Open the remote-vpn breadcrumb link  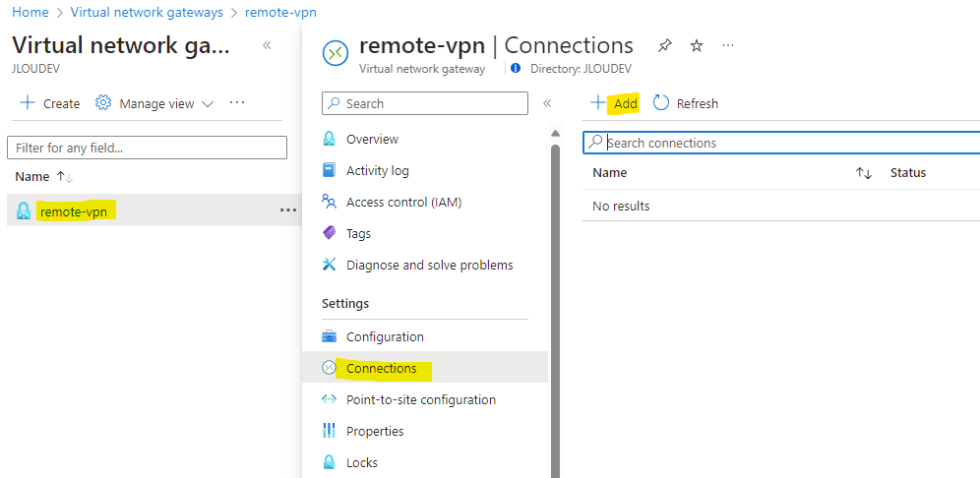coord(280,13)
